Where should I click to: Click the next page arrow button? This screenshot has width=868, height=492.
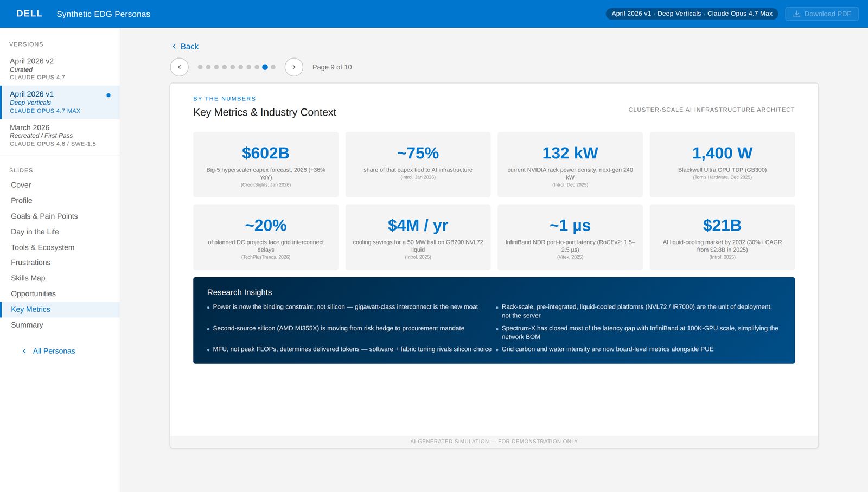(x=293, y=67)
